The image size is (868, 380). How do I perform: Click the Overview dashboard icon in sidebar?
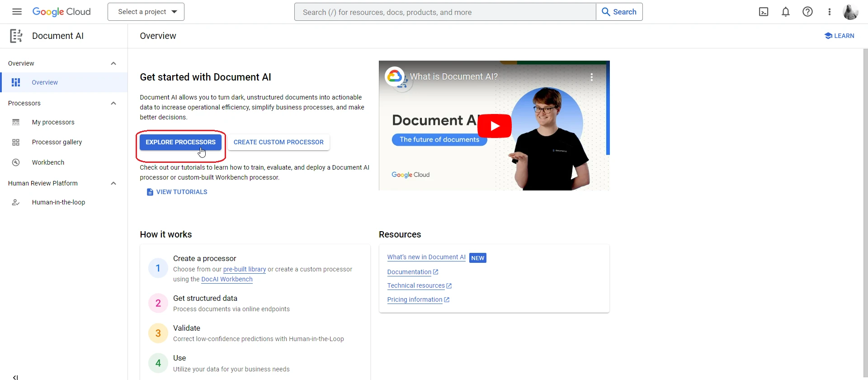16,82
